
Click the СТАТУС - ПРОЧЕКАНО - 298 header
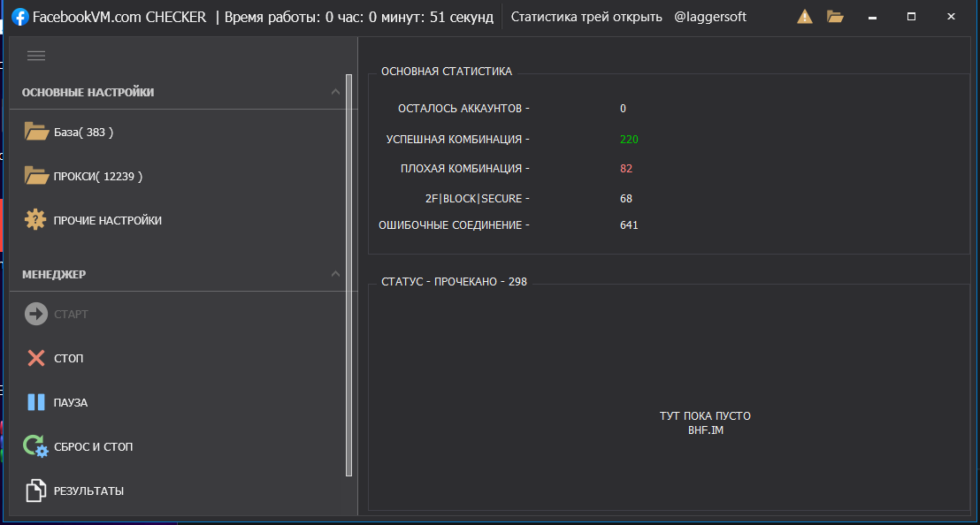tap(455, 282)
